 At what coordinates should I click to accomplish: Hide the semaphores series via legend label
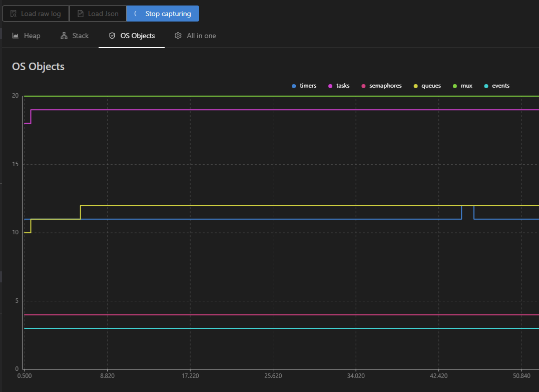coord(385,86)
